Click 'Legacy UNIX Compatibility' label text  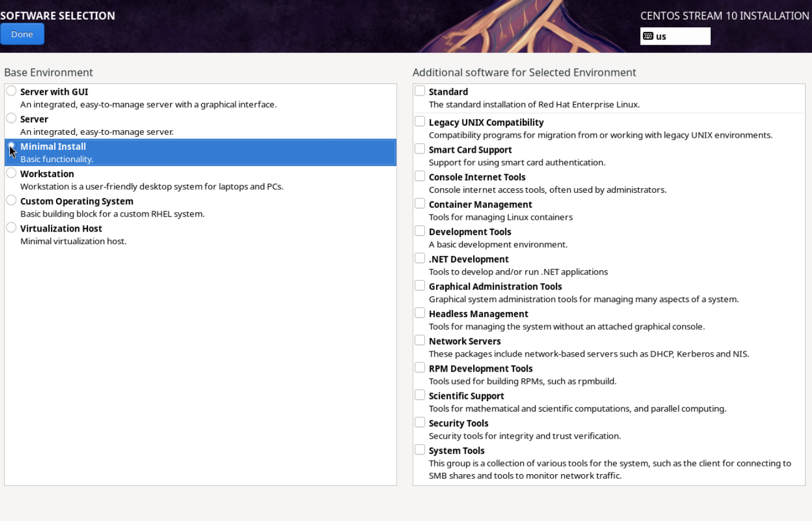(486, 123)
